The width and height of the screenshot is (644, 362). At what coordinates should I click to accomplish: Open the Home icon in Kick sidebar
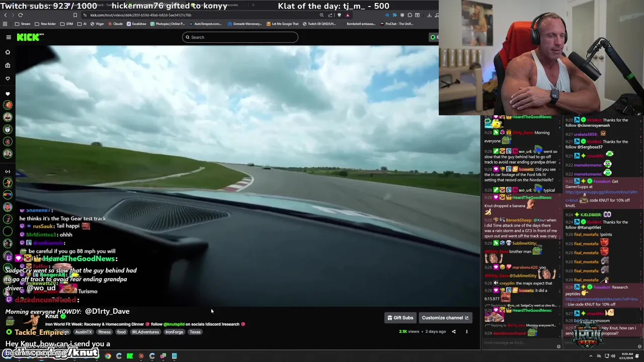tap(8, 52)
